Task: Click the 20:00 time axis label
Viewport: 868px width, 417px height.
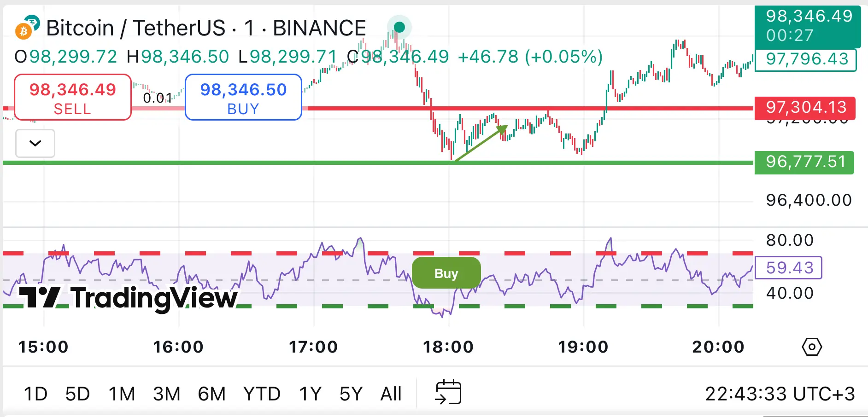Action: 718,347
